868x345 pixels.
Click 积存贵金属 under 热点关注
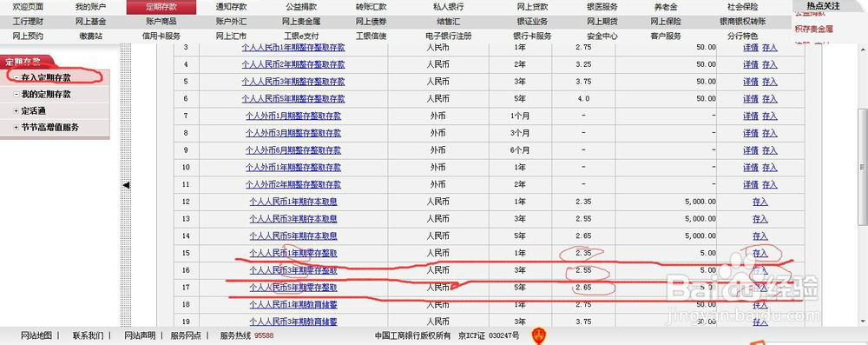pyautogui.click(x=814, y=29)
